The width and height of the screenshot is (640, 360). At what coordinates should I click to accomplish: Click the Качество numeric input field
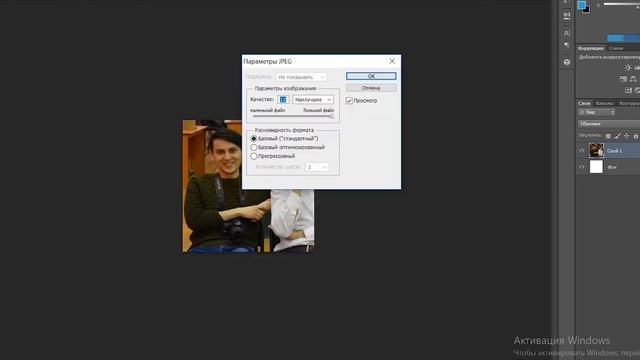coord(283,100)
